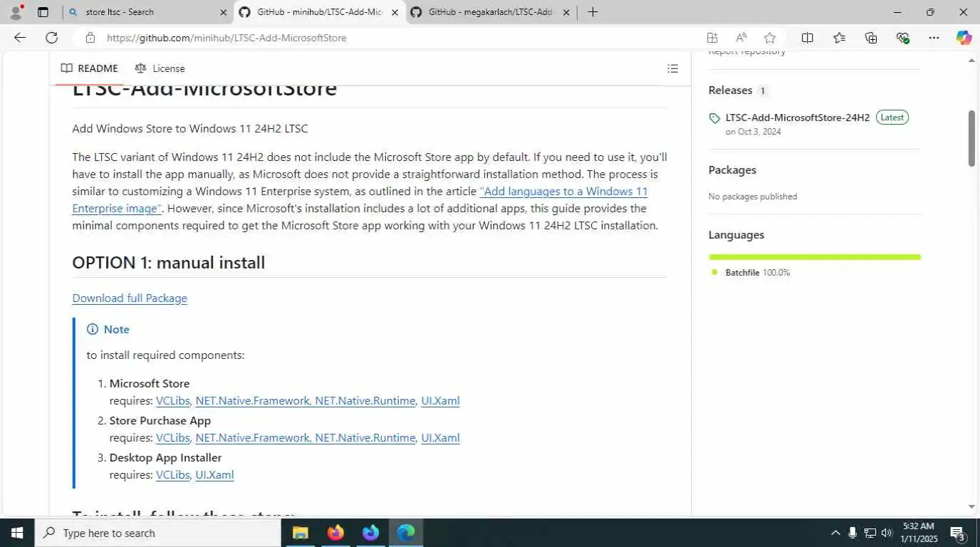
Task: Go back with the back arrow
Action: [x=19, y=38]
